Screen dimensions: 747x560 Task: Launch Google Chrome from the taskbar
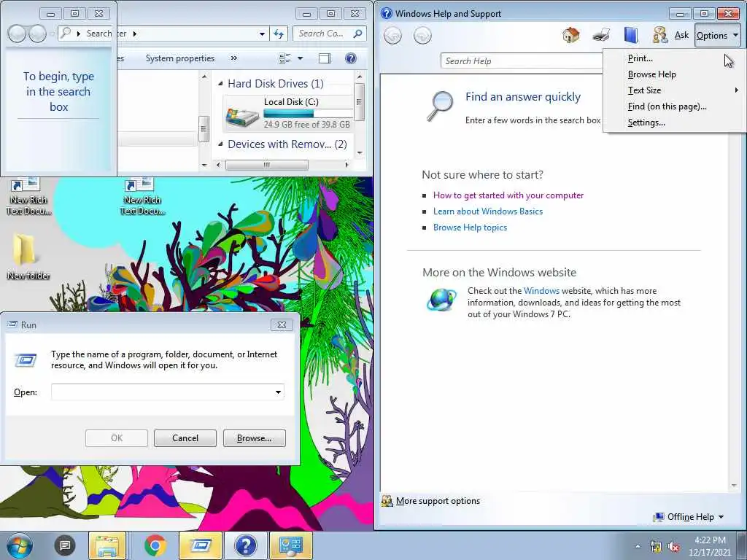155,545
